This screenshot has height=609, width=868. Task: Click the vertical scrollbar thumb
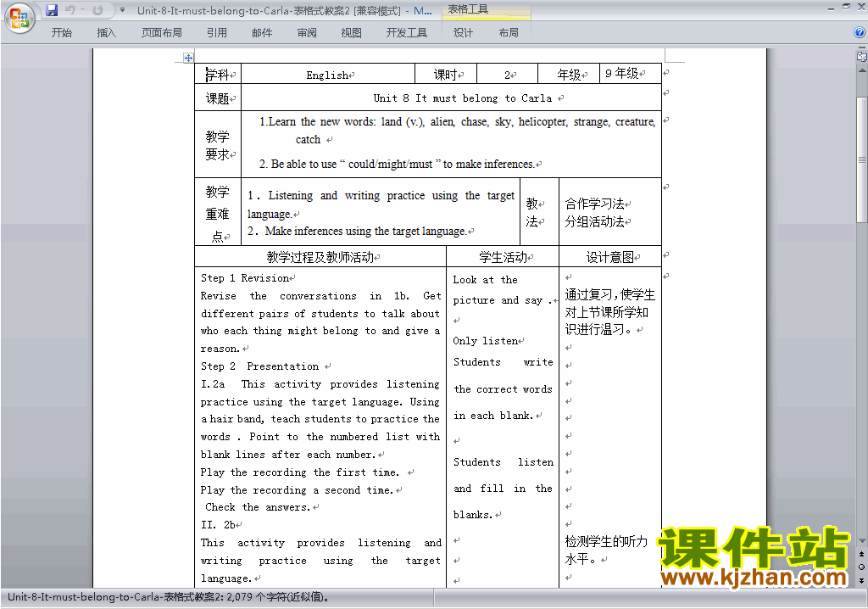861,159
